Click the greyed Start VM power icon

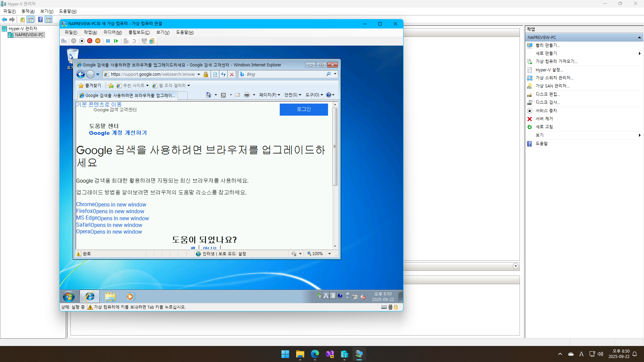[x=73, y=41]
